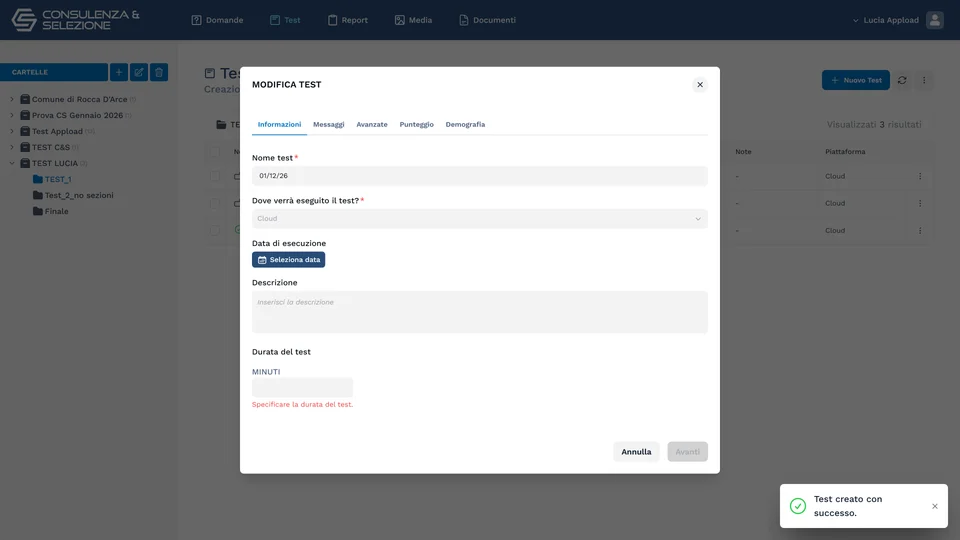960x540 pixels.
Task: Open the TEST_1 subfolder
Action: 52,179
